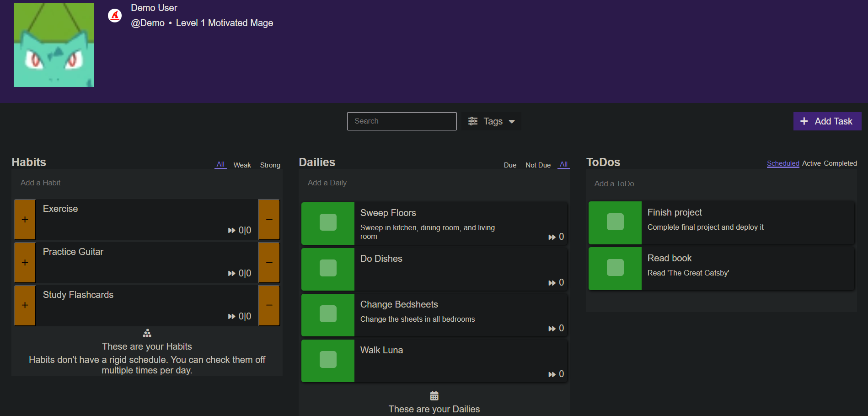Viewport: 868px width, 416px height.
Task: Click the Dailies calendar info icon
Action: coord(434,395)
